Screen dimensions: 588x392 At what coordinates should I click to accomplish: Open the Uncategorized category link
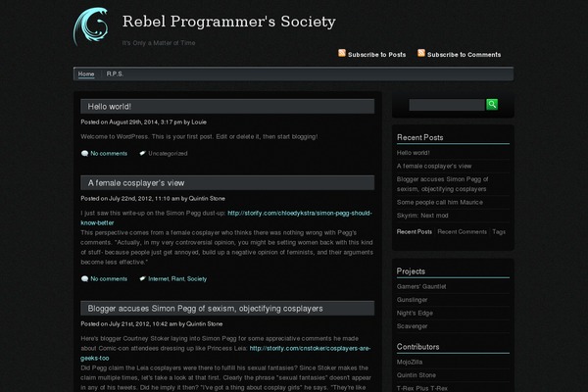tap(168, 154)
